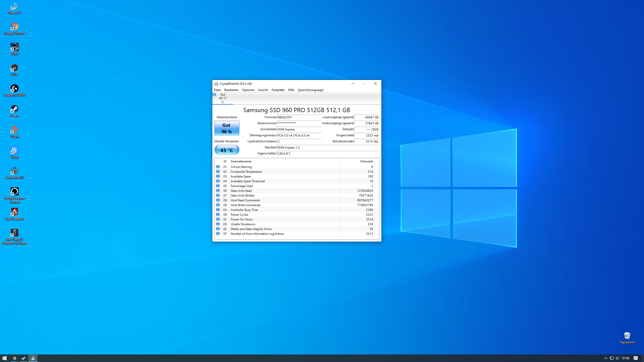
Task: Select the Google Chrome desktop icon
Action: (14, 27)
